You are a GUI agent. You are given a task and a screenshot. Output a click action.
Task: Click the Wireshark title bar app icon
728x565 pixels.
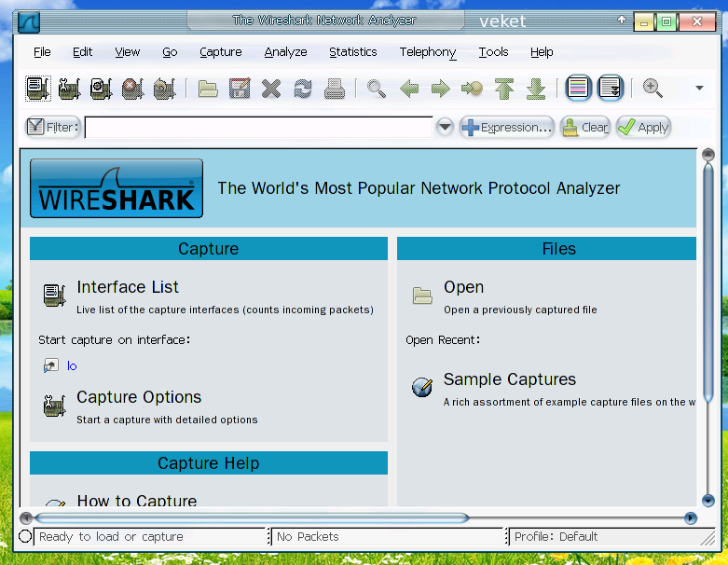coord(29,21)
